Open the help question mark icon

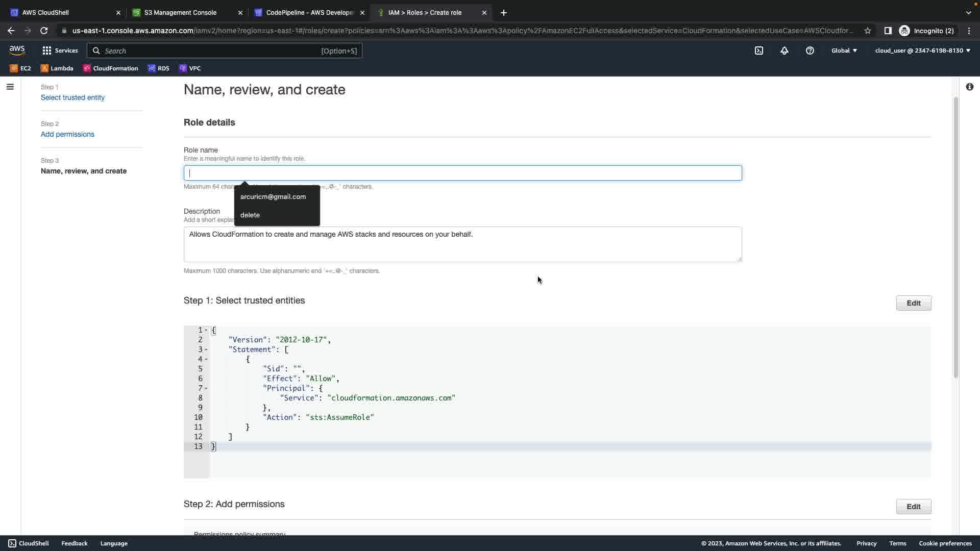pos(810,51)
